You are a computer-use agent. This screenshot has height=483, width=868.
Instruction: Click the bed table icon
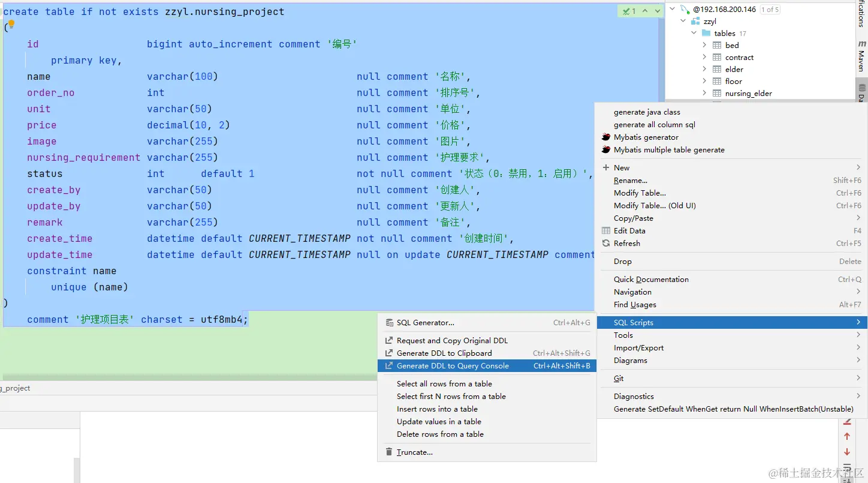click(x=717, y=46)
